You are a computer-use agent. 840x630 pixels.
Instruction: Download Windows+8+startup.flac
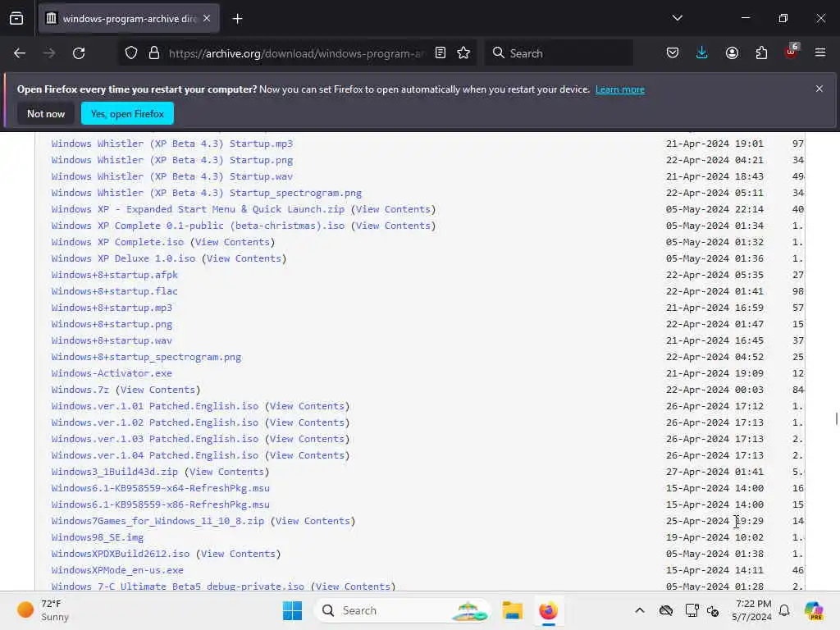[x=115, y=291]
